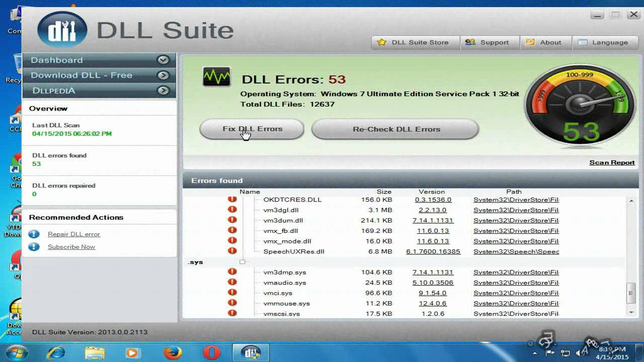Click the Subscribe Now link
Screen dimensions: 644x362
(x=71, y=247)
